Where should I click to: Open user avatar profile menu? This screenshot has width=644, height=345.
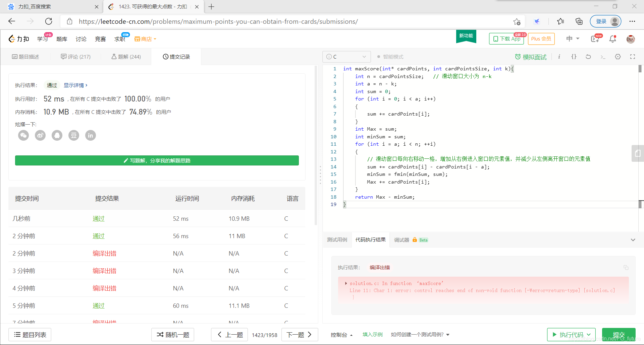tap(631, 39)
